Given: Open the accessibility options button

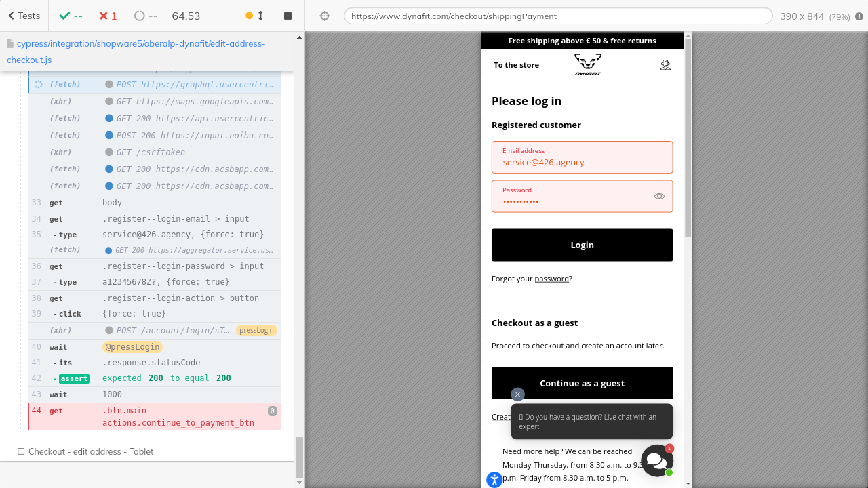Looking at the screenshot, I should coord(494,480).
